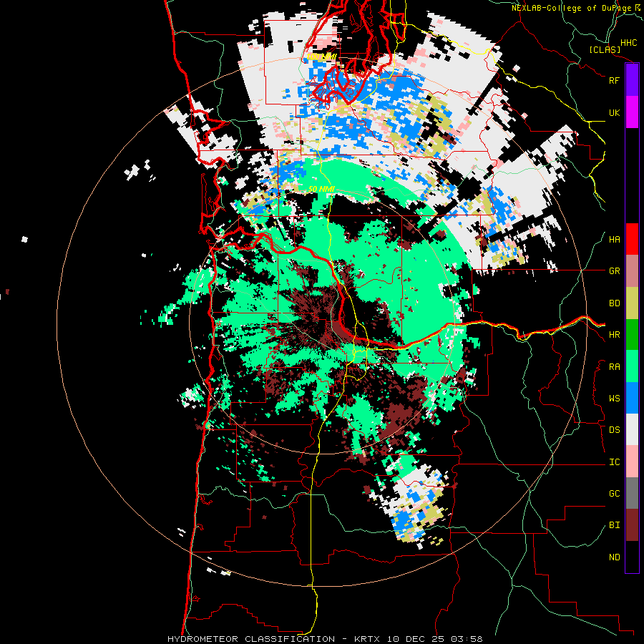Click the [CLAS] units label
The height and width of the screenshot is (644, 644).
[x=605, y=49]
